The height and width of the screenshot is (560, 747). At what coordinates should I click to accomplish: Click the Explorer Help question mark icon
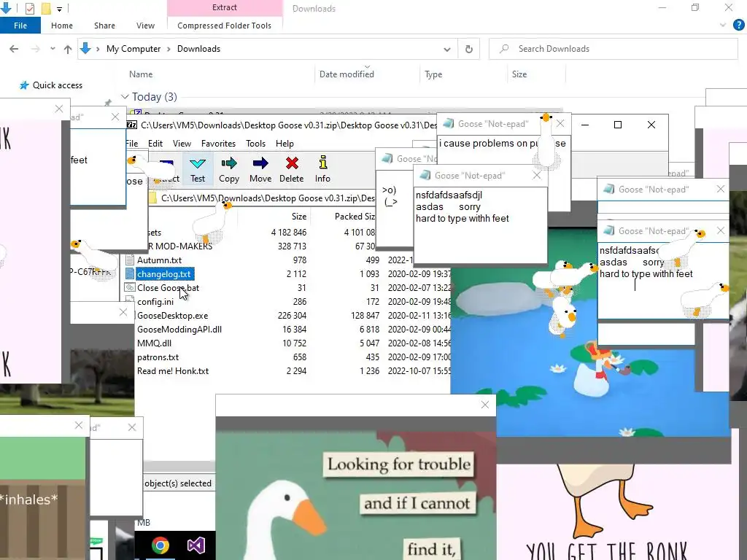coord(738,26)
